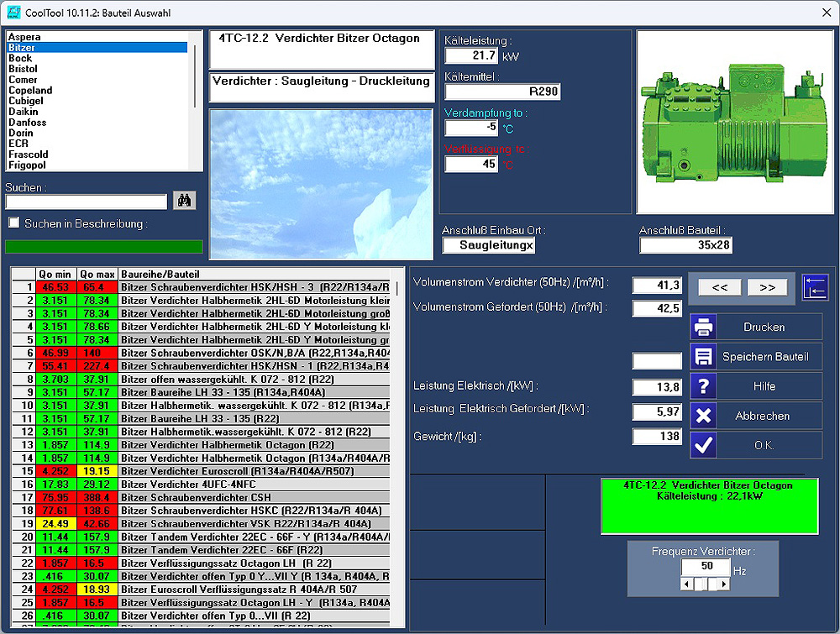Click the Verflüssigung tc 45 field

coord(471,164)
